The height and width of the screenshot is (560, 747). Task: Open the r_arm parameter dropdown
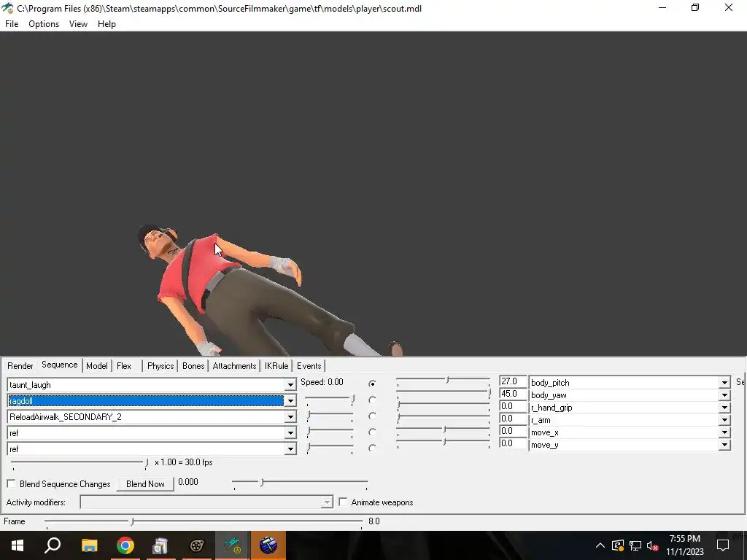click(724, 420)
